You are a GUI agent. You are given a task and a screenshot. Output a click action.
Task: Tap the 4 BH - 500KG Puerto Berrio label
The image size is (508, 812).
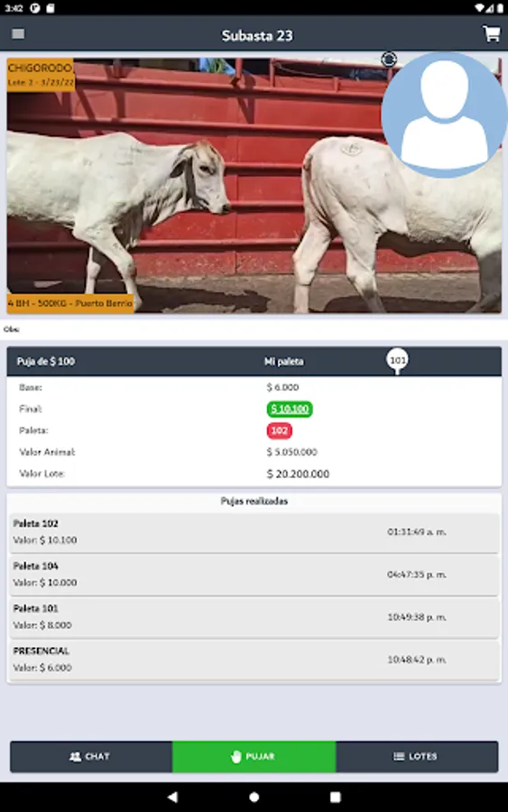coord(70,303)
